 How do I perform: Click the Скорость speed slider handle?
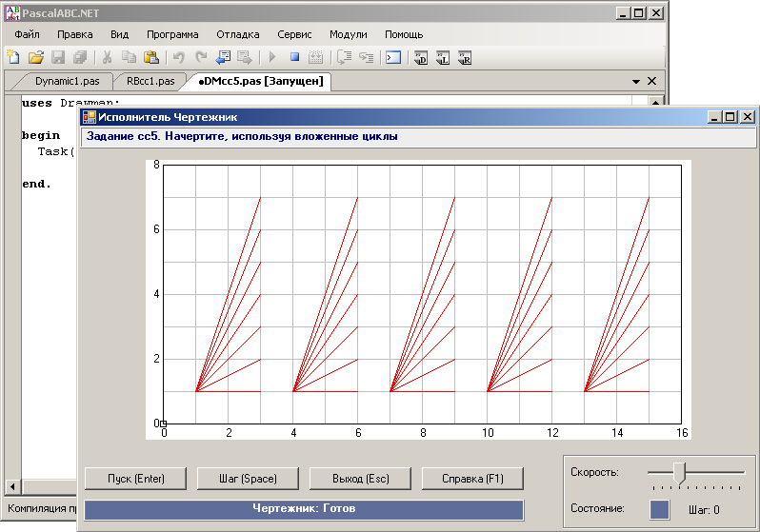(x=680, y=473)
